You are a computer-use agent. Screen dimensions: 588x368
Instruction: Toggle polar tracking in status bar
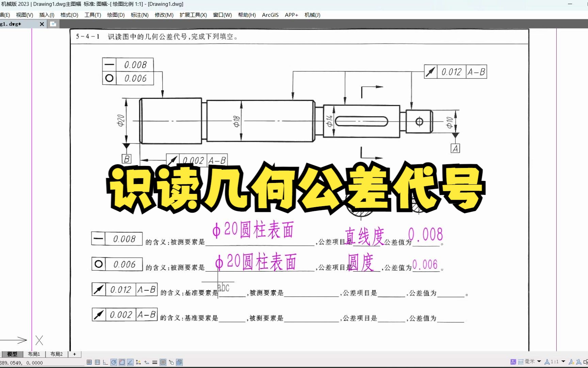(114, 362)
